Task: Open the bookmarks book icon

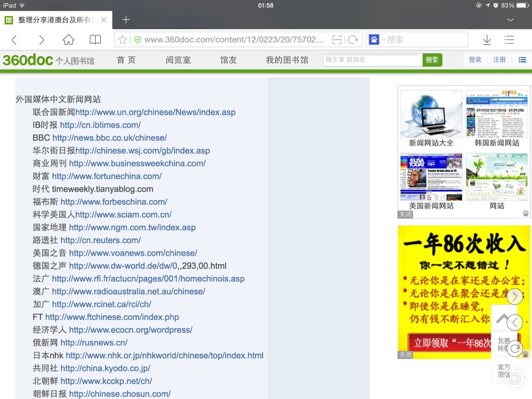Action: 95,40
